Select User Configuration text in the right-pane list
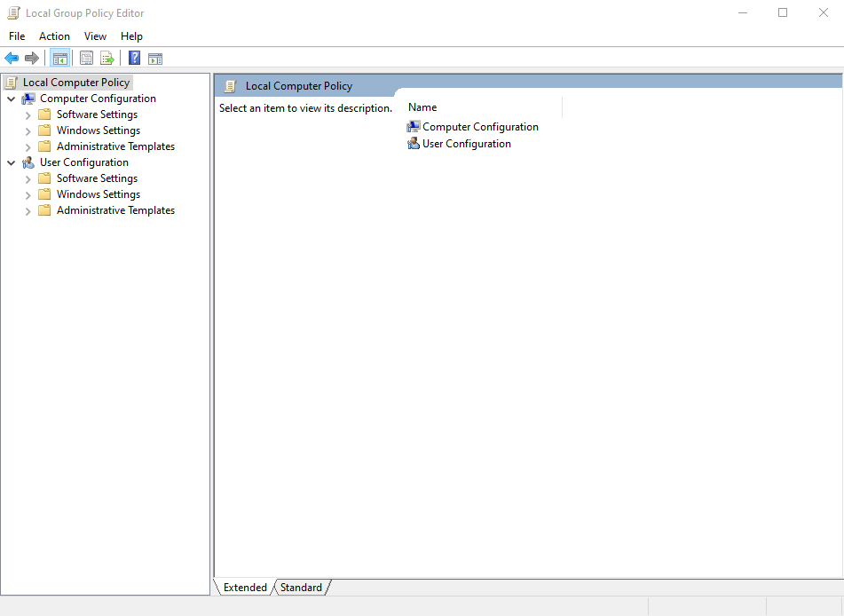 click(x=467, y=143)
